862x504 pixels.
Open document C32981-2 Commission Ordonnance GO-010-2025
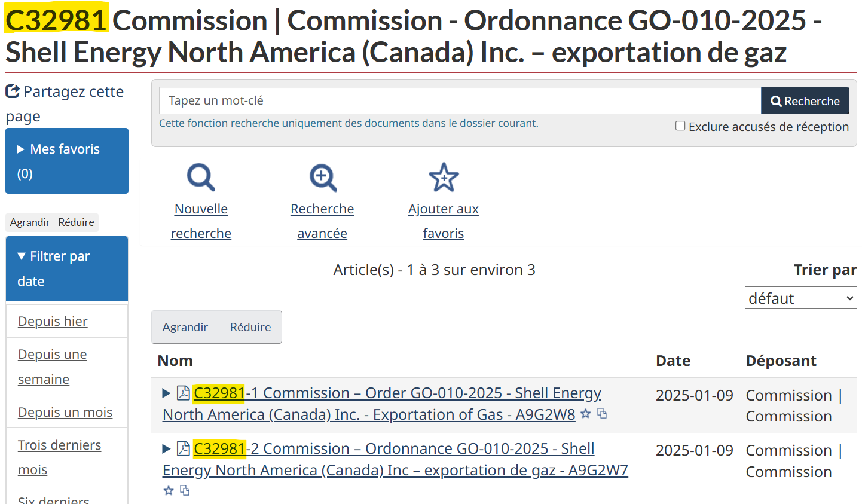click(x=395, y=459)
